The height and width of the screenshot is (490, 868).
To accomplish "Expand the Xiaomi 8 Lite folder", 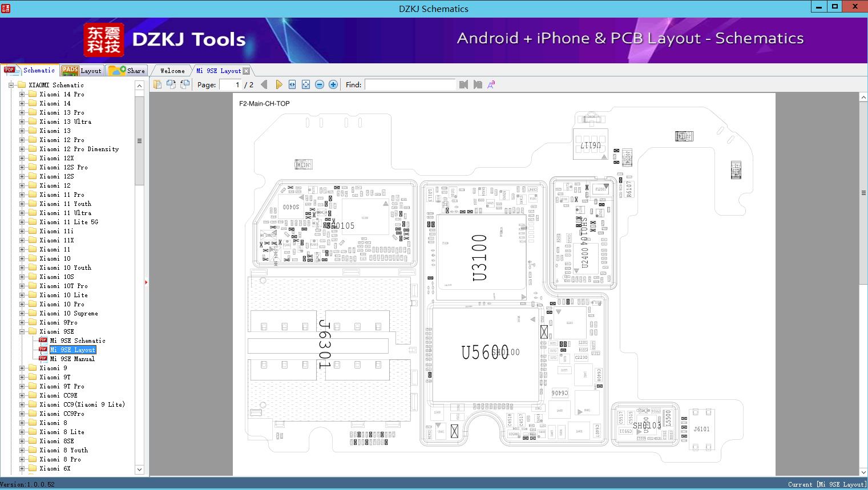I will pos(22,432).
